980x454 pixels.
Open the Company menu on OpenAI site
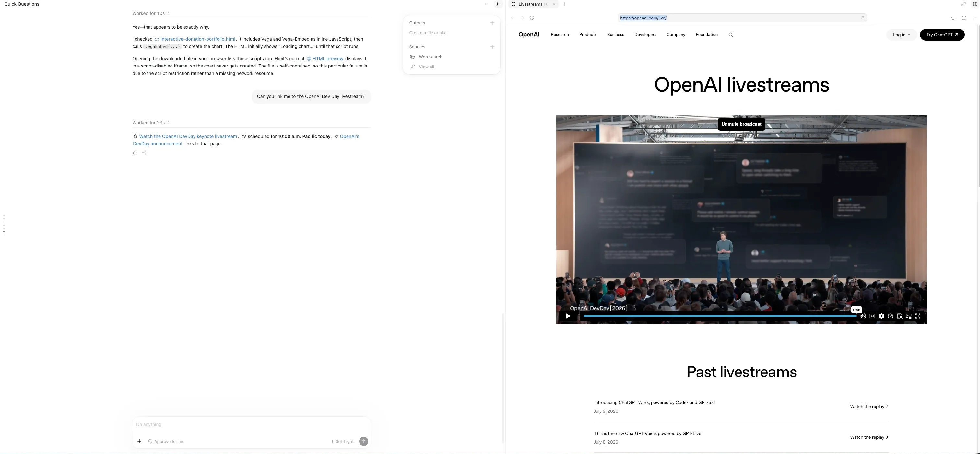click(676, 35)
